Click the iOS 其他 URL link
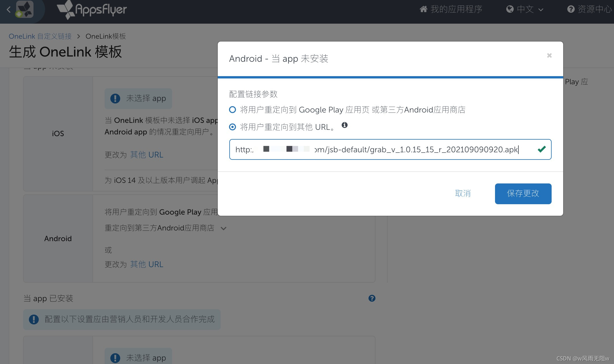The height and width of the screenshot is (364, 614). [147, 155]
